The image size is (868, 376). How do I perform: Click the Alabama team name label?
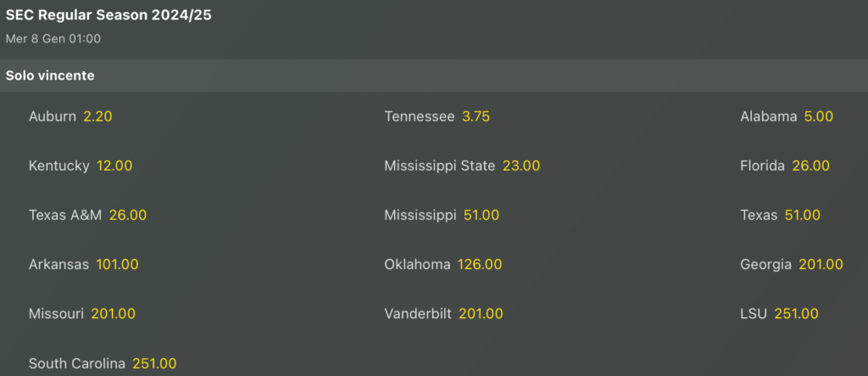point(768,116)
